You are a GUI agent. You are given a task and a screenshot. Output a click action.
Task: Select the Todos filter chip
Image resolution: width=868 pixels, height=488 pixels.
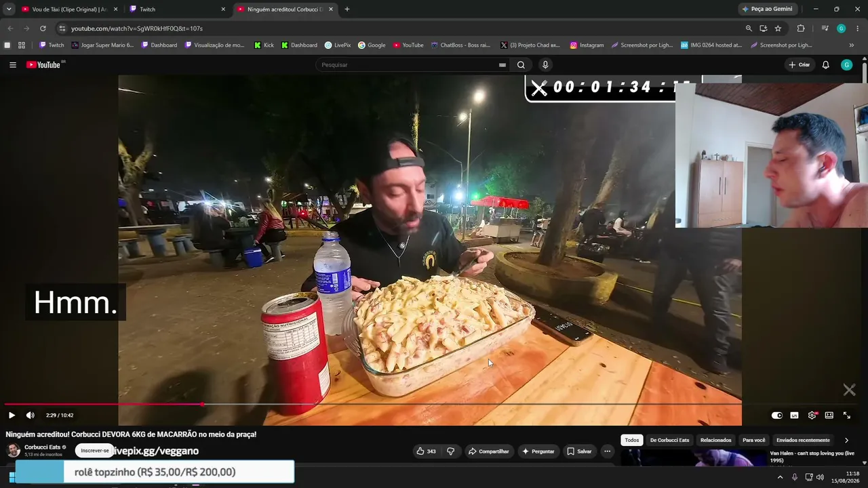click(632, 441)
